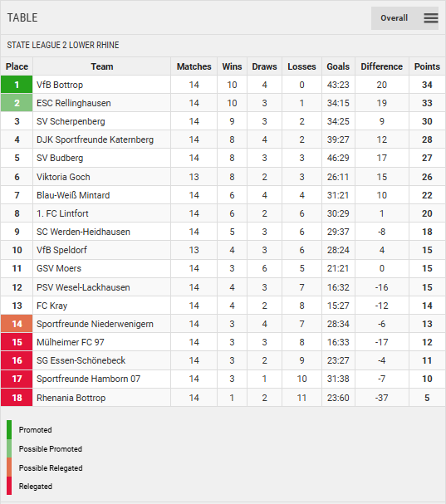Viewport: 446px width, 504px height.
Task: Open SV Budberg team link
Action: tap(60, 158)
